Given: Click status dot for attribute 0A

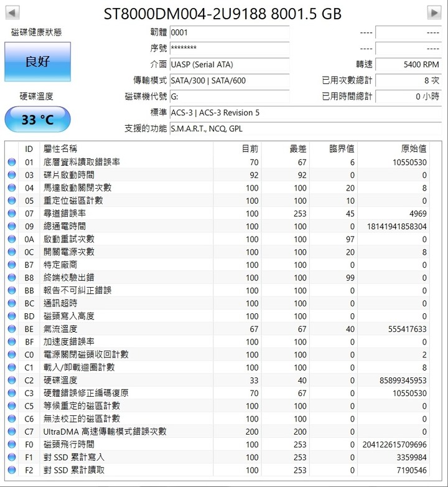Looking at the screenshot, I should click(x=12, y=239).
